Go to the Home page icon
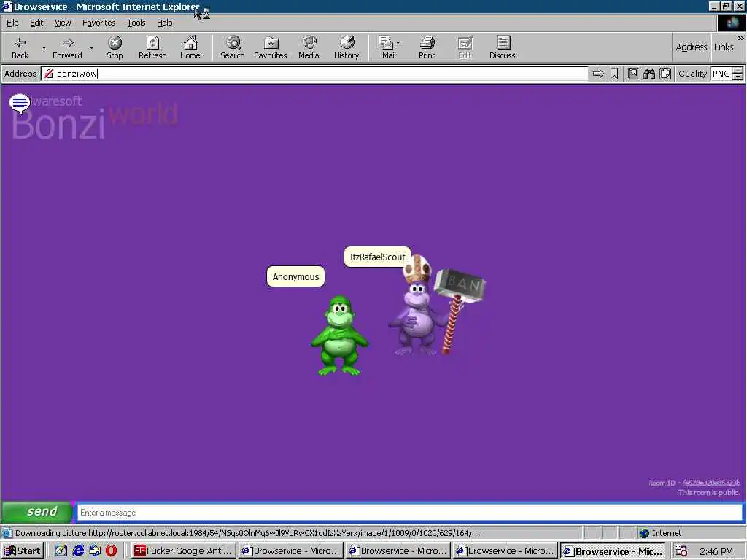This screenshot has width=747, height=560. pyautogui.click(x=190, y=47)
